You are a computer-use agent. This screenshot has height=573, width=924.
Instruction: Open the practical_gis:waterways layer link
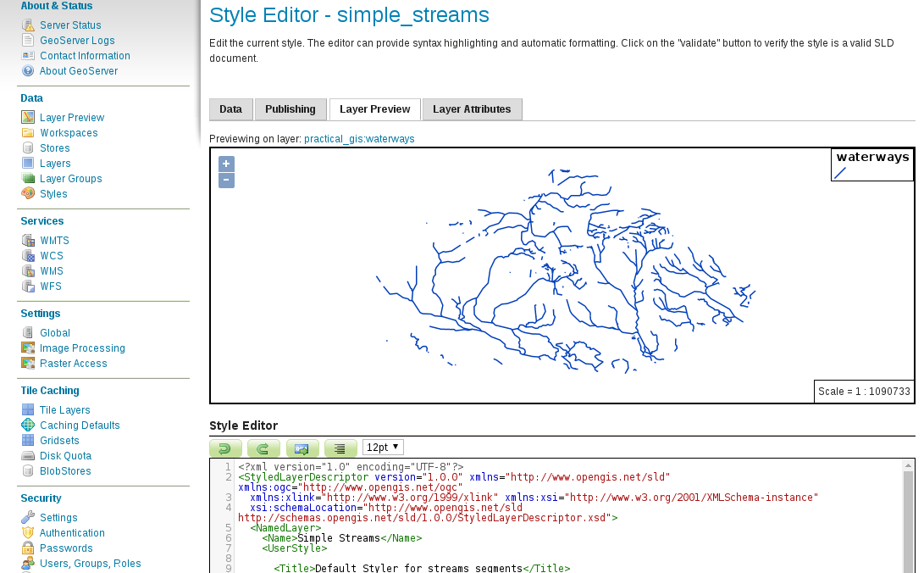tap(359, 139)
